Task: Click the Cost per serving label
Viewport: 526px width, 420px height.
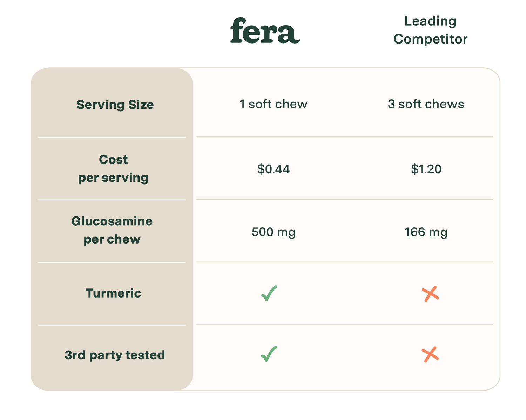Action: tap(113, 168)
